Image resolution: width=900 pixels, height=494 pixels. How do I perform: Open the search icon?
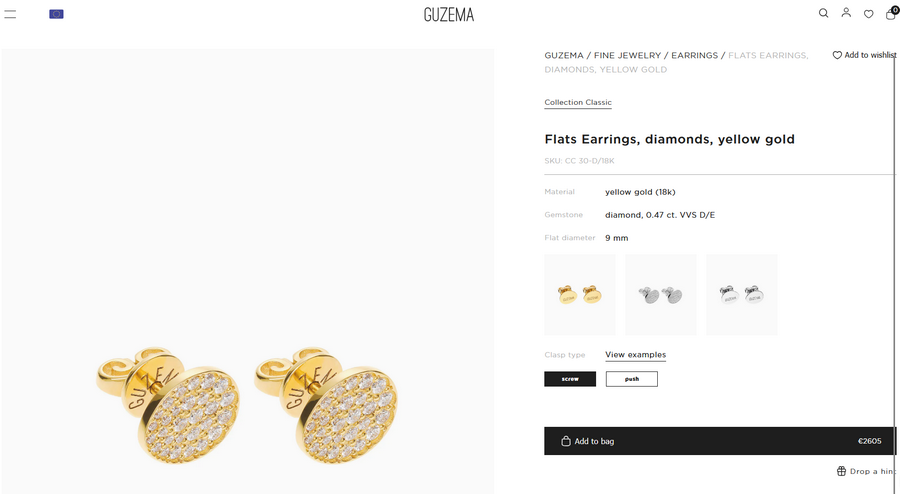[x=823, y=14]
